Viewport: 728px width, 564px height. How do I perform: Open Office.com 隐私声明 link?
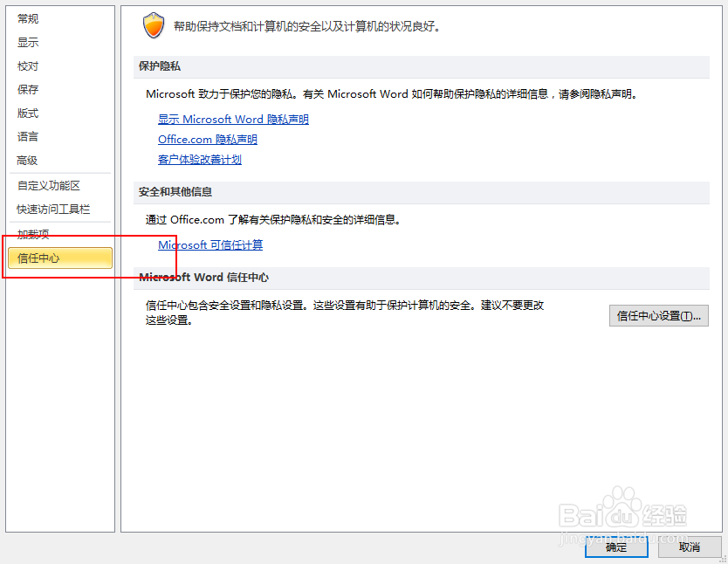click(x=208, y=140)
